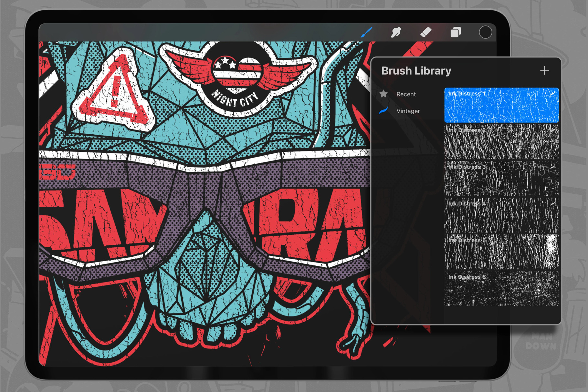Choose the Ink Distress 5 brush
588x392 pixels.
[501, 252]
